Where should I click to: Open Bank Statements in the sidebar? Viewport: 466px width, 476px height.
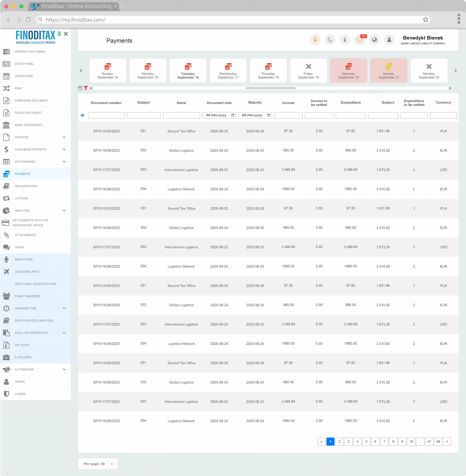(x=28, y=125)
